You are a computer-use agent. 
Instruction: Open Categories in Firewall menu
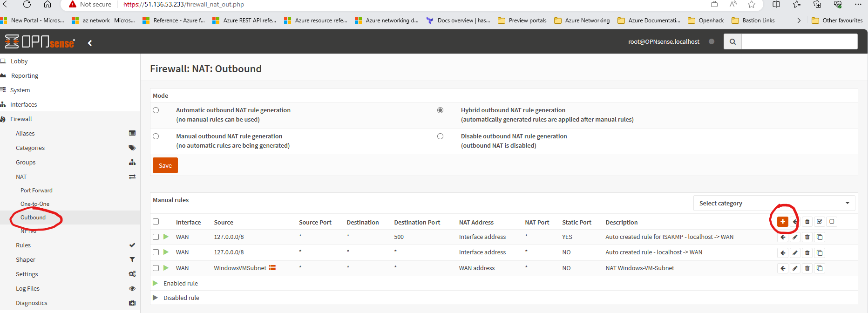tap(70, 148)
